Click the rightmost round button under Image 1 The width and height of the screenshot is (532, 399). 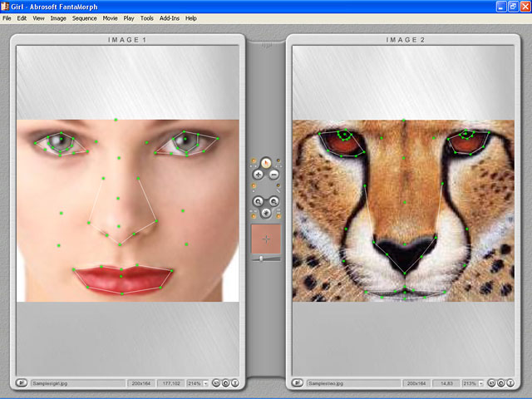pos(234,383)
